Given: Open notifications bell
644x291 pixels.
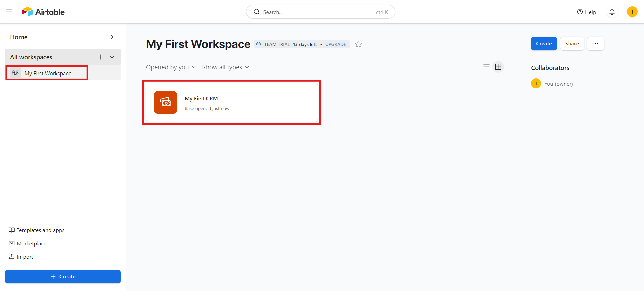Looking at the screenshot, I should coord(612,12).
